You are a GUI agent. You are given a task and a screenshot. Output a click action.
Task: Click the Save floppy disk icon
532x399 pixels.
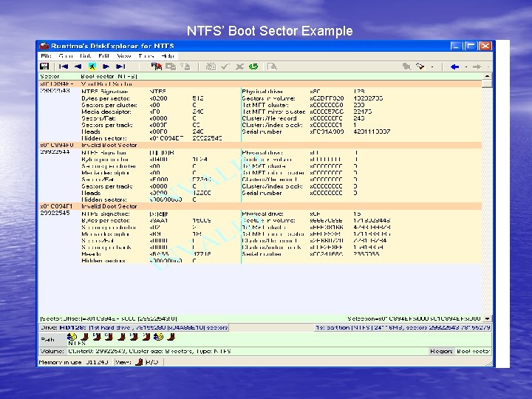pyautogui.click(x=44, y=66)
